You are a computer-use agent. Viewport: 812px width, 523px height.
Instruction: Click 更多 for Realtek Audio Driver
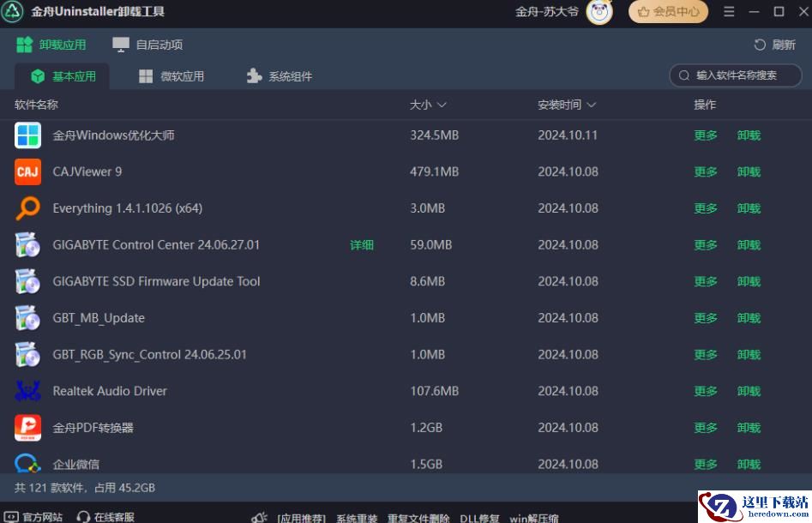click(x=706, y=391)
